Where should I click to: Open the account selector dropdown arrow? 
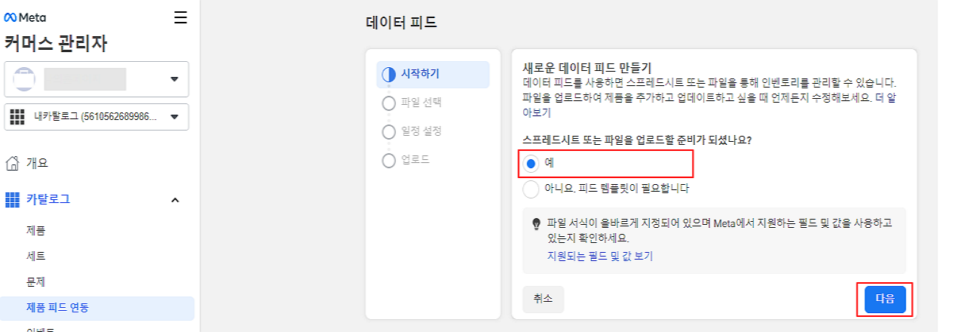(174, 79)
